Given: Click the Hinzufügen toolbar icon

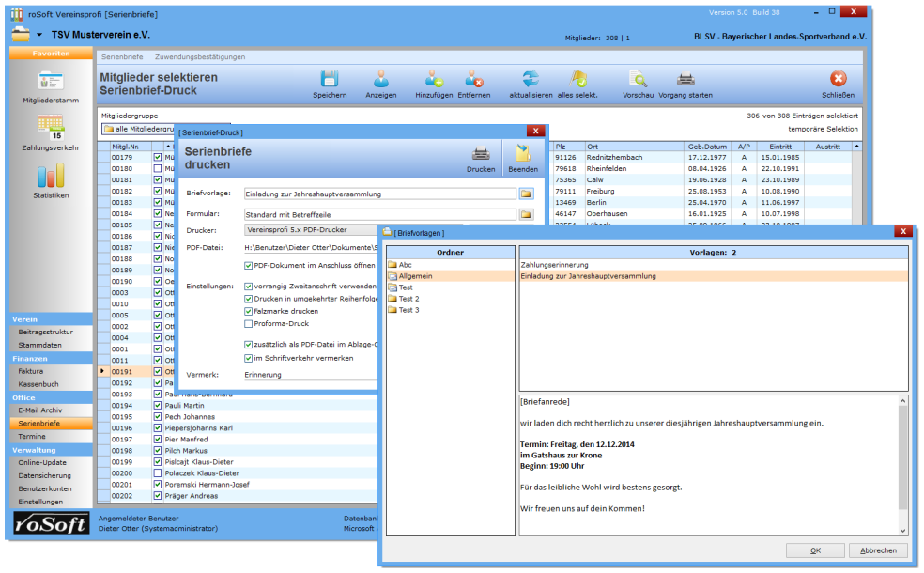Looking at the screenshot, I should click(x=434, y=80).
